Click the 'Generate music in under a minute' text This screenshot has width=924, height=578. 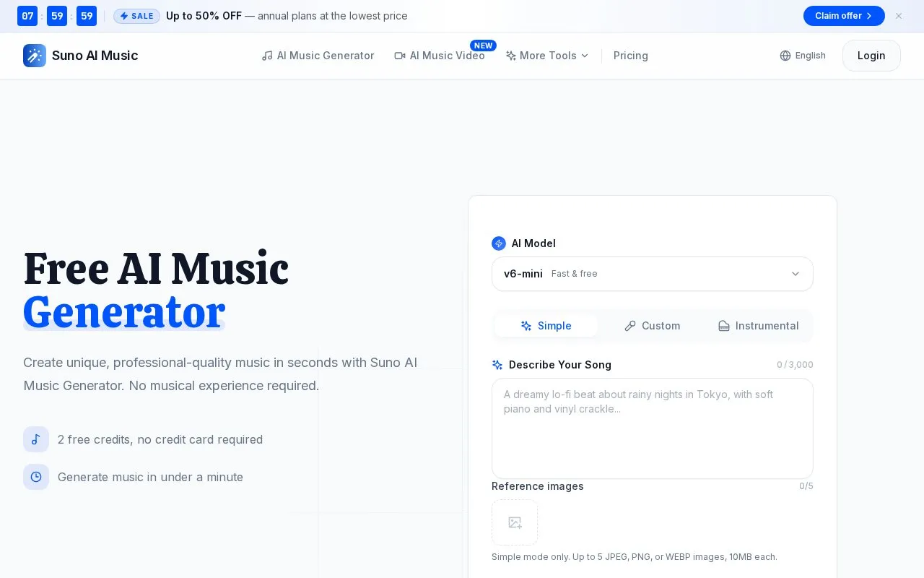coord(150,477)
